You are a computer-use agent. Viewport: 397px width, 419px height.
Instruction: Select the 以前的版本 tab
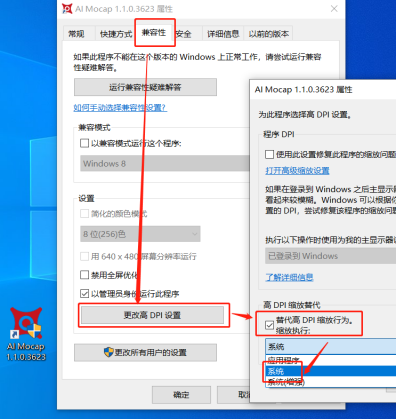[x=269, y=34]
